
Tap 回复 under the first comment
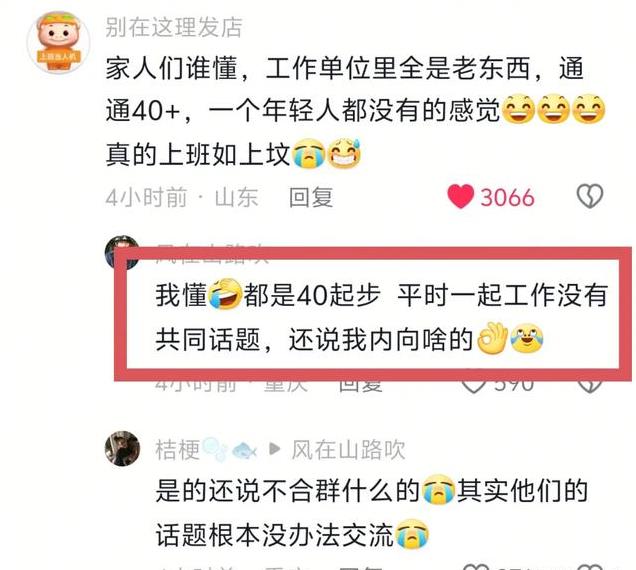(311, 197)
